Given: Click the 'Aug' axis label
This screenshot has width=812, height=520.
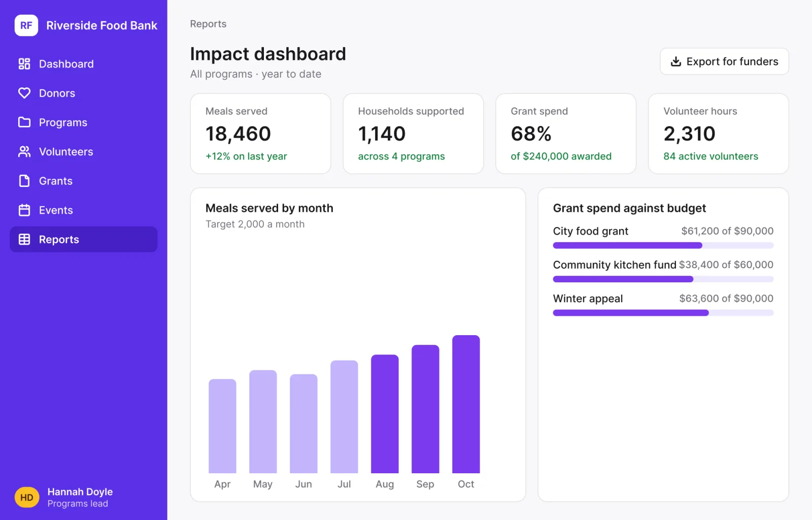Looking at the screenshot, I should pos(385,484).
